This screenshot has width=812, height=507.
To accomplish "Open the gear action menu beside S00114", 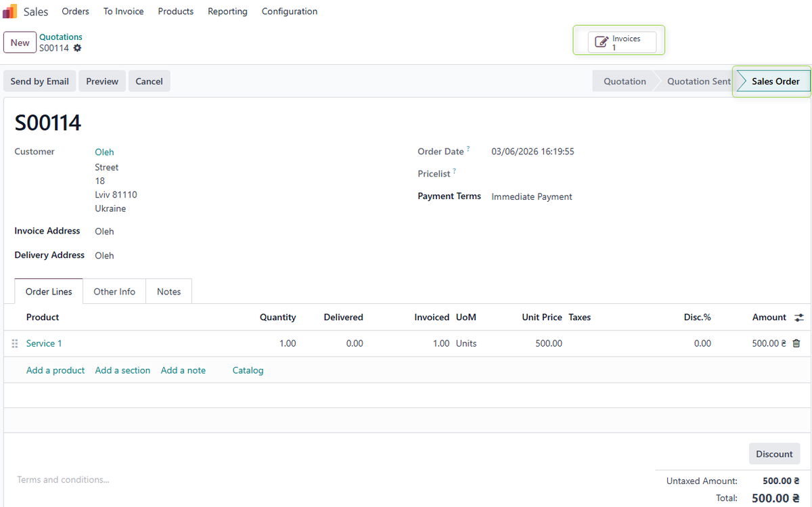I will click(x=77, y=48).
